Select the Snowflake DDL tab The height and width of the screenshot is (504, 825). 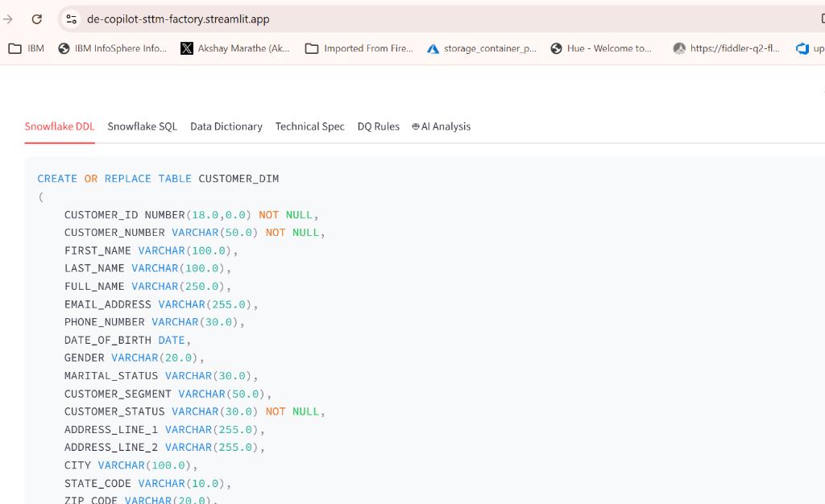(60, 126)
